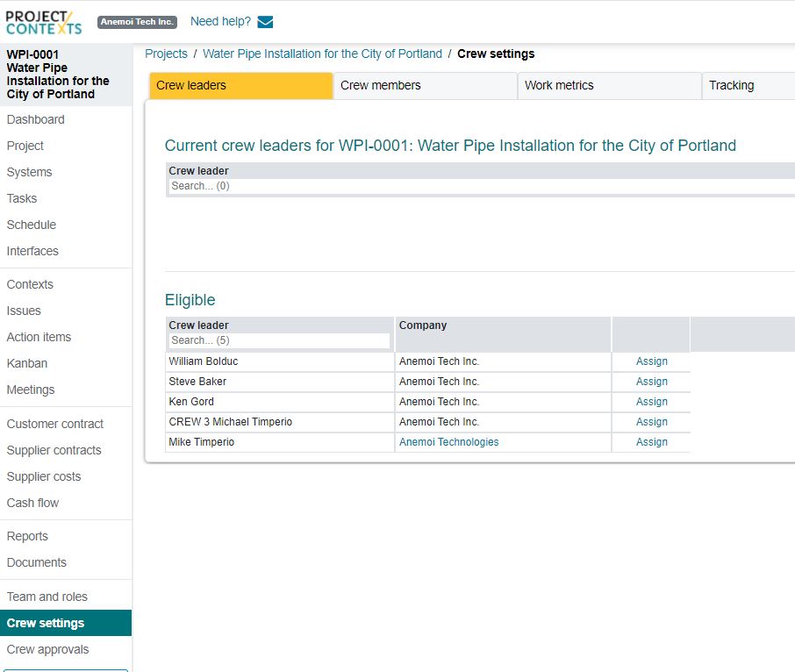795x672 pixels.
Task: Open Schedule in the sidebar
Action: 32,225
